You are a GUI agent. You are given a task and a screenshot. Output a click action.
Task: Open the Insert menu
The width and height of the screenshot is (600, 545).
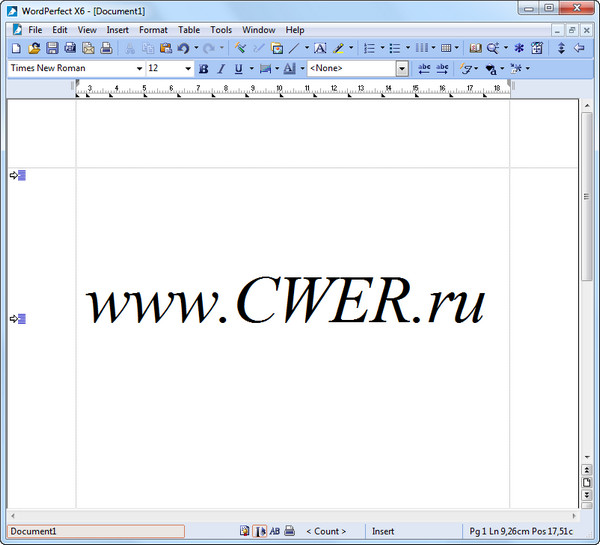click(x=117, y=30)
